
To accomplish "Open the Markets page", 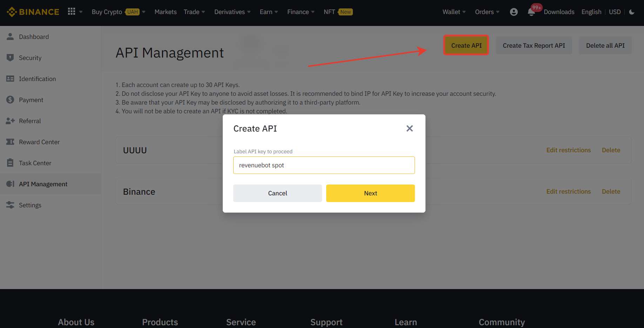I will (166, 12).
